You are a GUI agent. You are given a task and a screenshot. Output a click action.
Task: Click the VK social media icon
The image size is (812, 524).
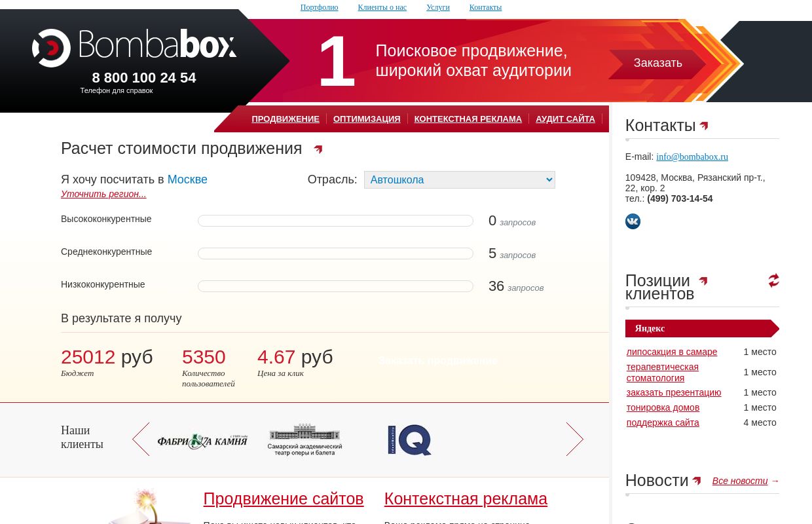[633, 221]
